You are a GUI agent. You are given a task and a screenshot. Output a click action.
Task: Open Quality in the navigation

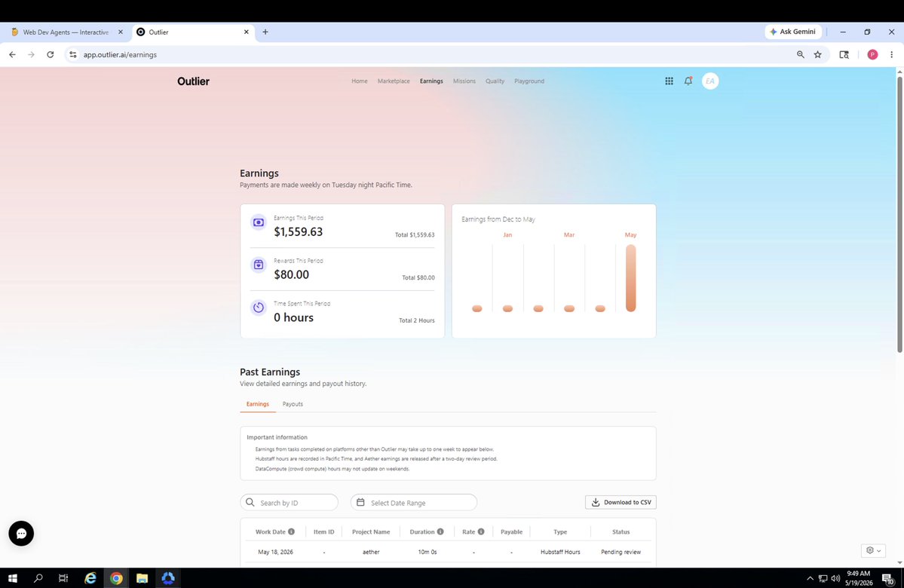[495, 81]
